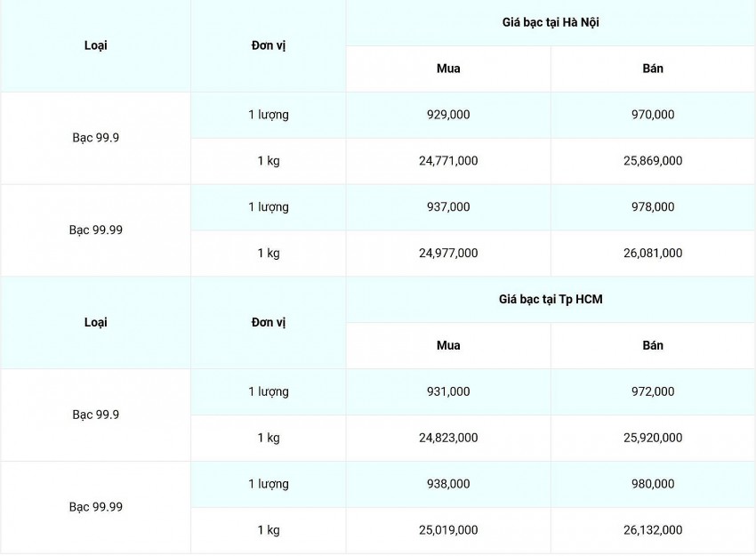Select the 937,000 buy price cell
This screenshot has height=556, width=756.
pos(448,207)
